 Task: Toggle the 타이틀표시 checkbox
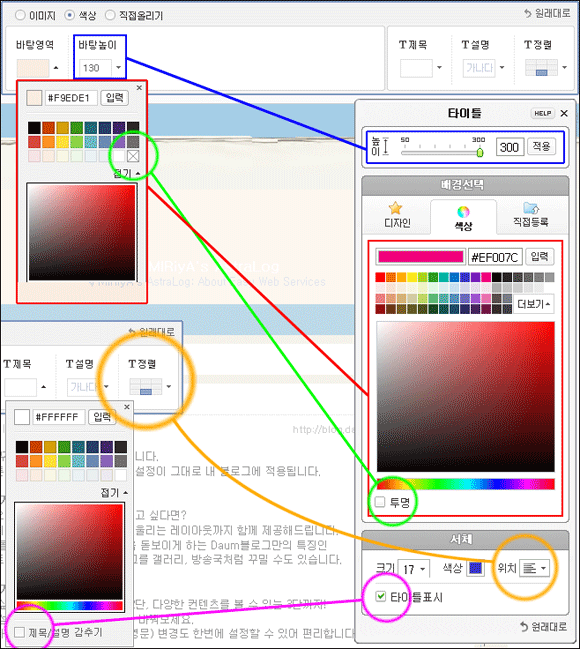pyautogui.click(x=380, y=596)
